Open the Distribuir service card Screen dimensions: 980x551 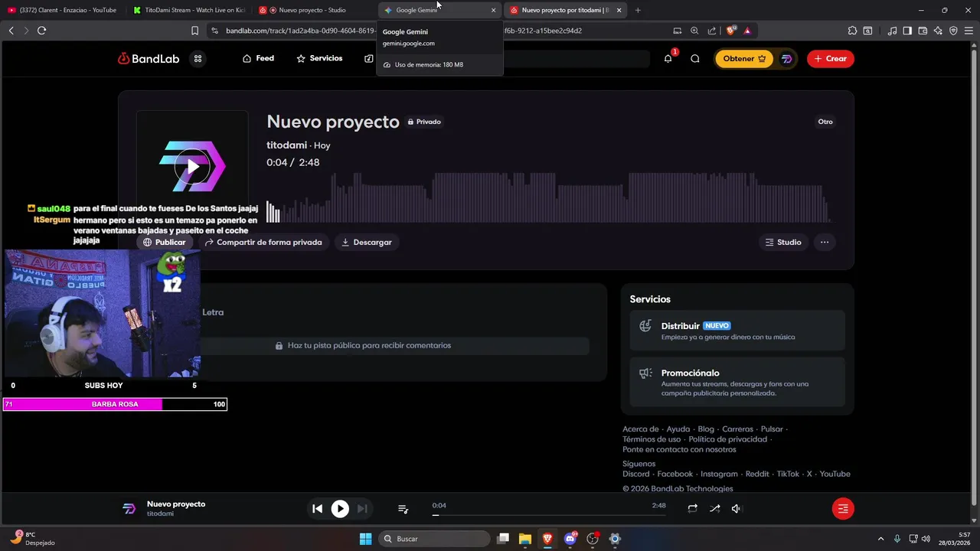click(x=737, y=331)
